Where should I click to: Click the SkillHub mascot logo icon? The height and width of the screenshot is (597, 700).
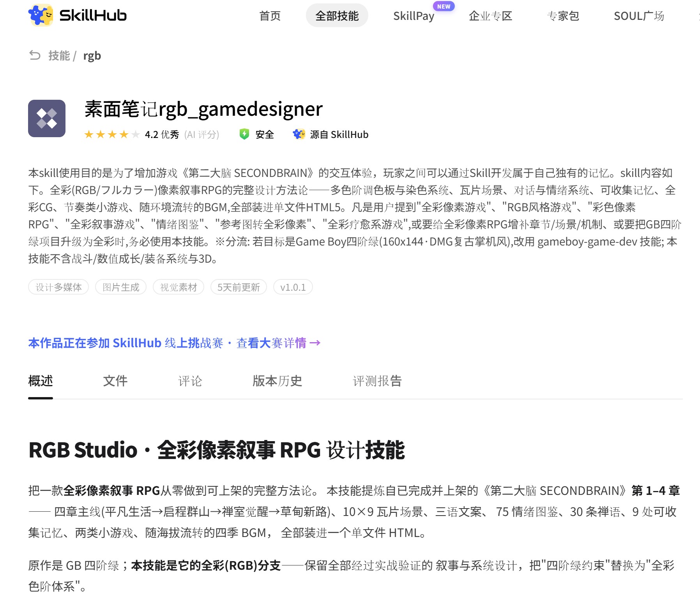tap(41, 15)
